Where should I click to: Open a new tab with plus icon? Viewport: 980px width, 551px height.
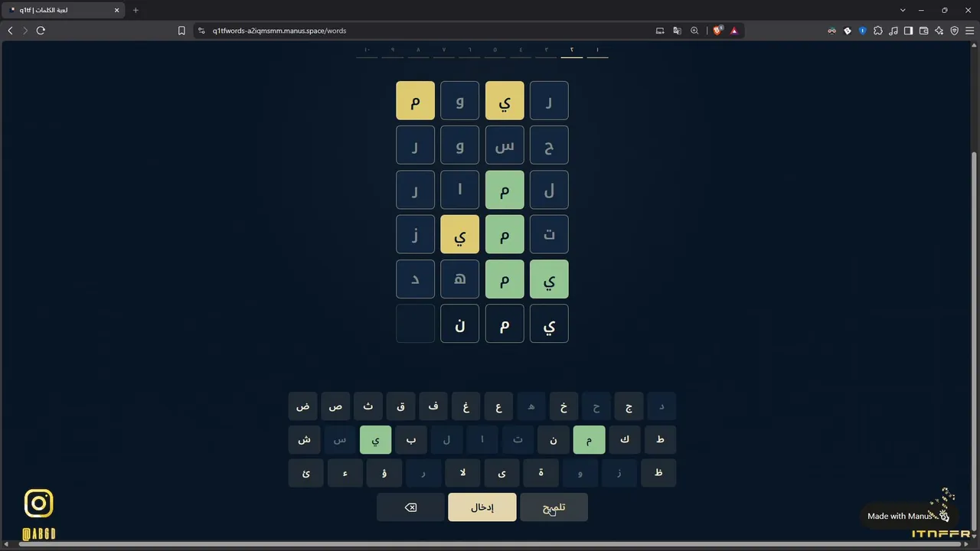[x=136, y=10]
